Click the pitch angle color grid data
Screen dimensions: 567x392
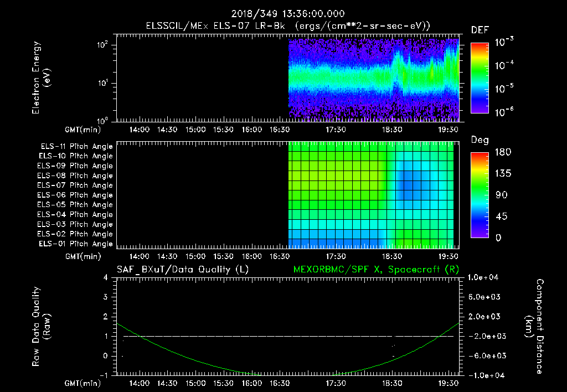[371, 195]
